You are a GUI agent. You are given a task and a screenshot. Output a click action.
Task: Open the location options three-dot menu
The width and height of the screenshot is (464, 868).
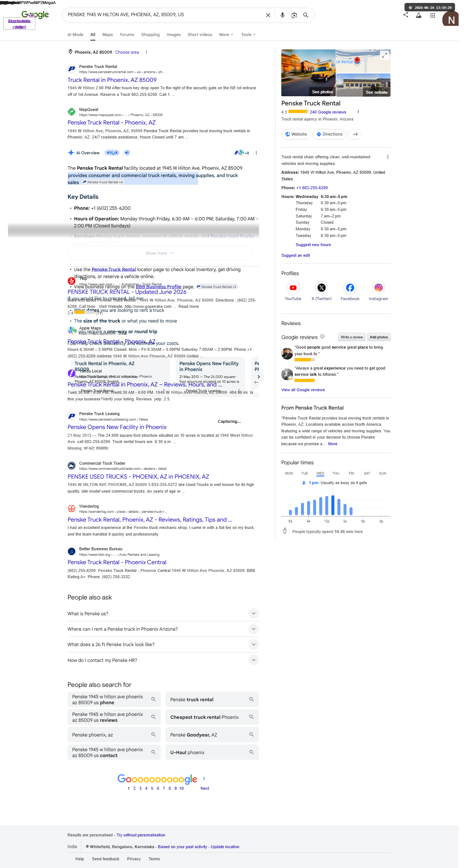(x=146, y=52)
